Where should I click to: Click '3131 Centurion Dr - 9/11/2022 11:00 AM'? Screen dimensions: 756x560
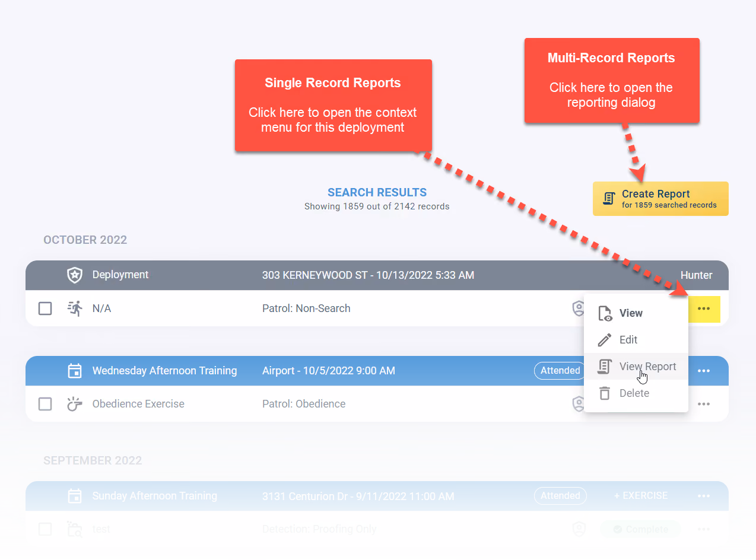tap(358, 496)
